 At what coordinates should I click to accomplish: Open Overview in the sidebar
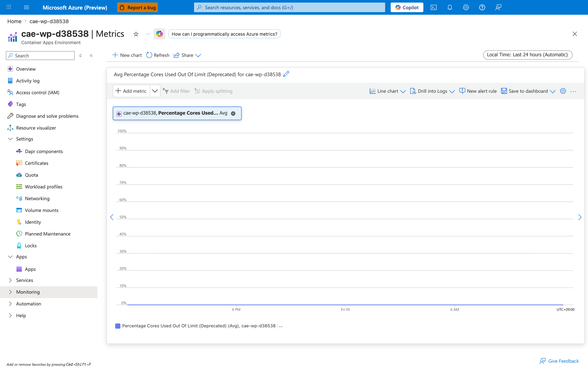pyautogui.click(x=26, y=69)
